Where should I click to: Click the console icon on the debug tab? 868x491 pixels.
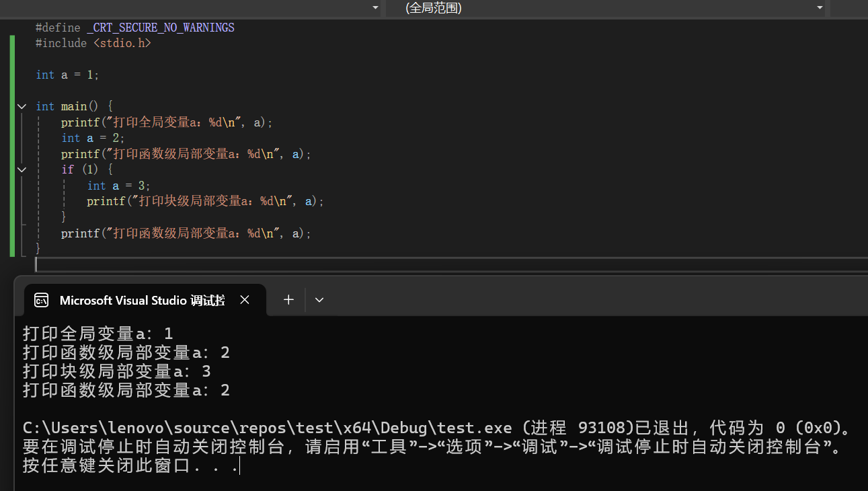[x=42, y=300]
